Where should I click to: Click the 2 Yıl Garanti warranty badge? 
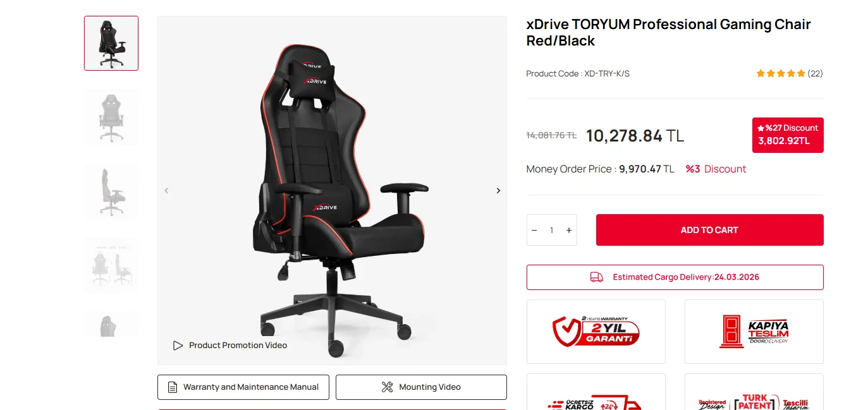(x=596, y=332)
